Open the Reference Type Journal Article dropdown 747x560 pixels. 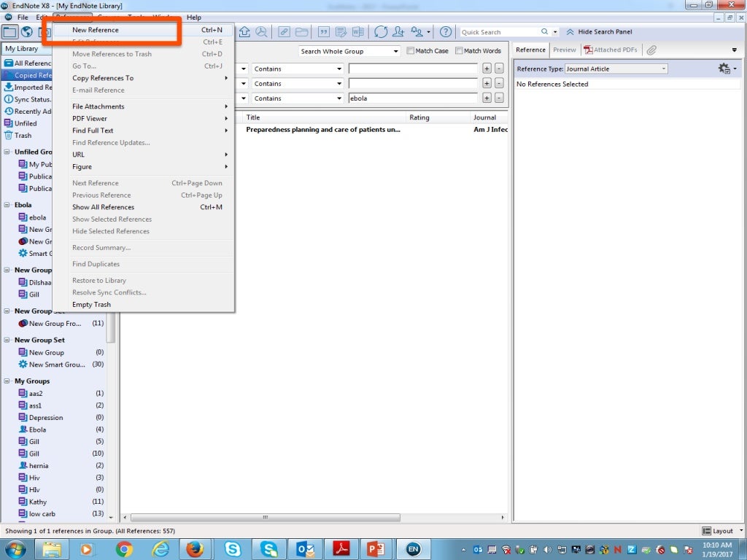[x=616, y=69]
